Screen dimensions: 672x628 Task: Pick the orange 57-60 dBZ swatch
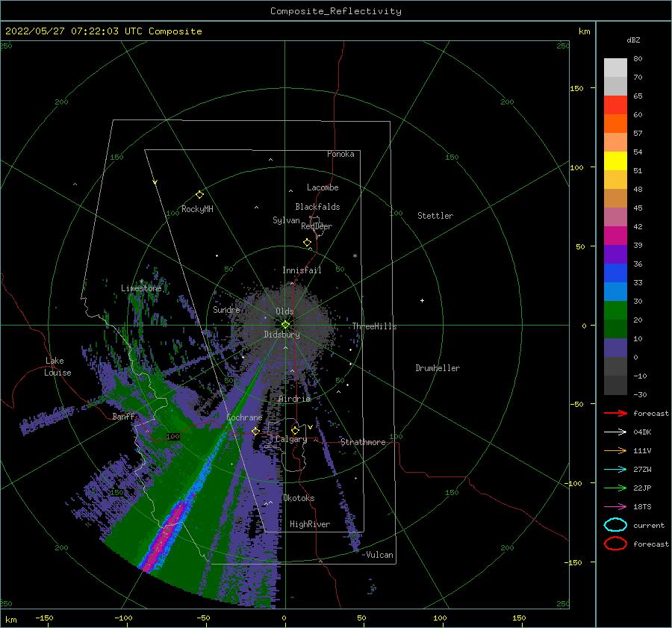pyautogui.click(x=615, y=124)
